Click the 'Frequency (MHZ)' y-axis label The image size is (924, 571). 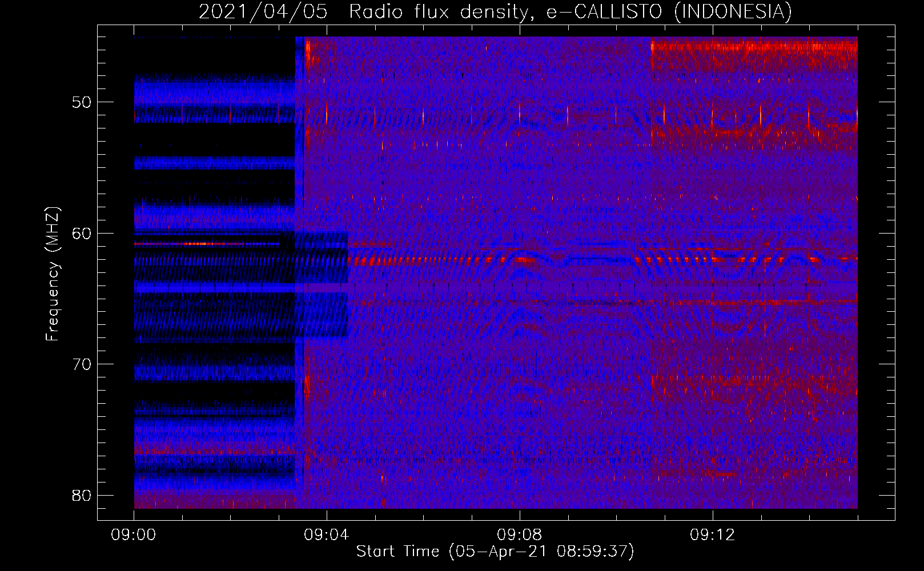click(53, 274)
